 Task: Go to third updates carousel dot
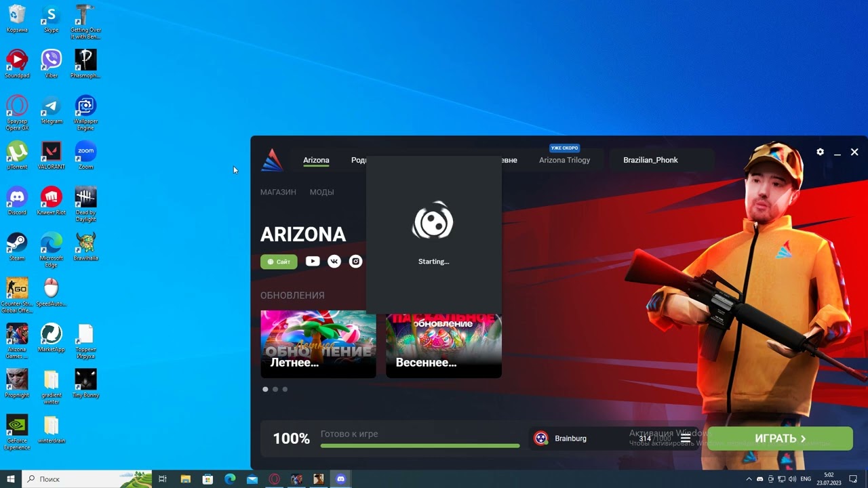point(285,389)
